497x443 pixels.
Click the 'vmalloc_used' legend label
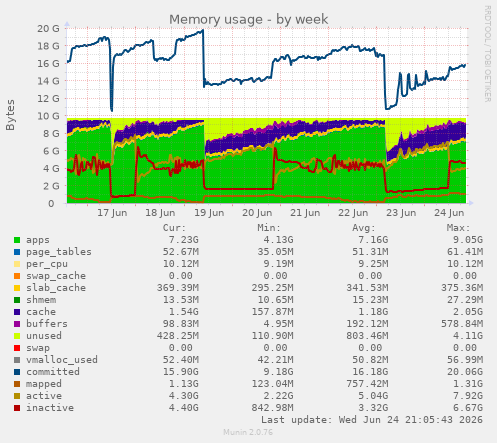(x=62, y=360)
